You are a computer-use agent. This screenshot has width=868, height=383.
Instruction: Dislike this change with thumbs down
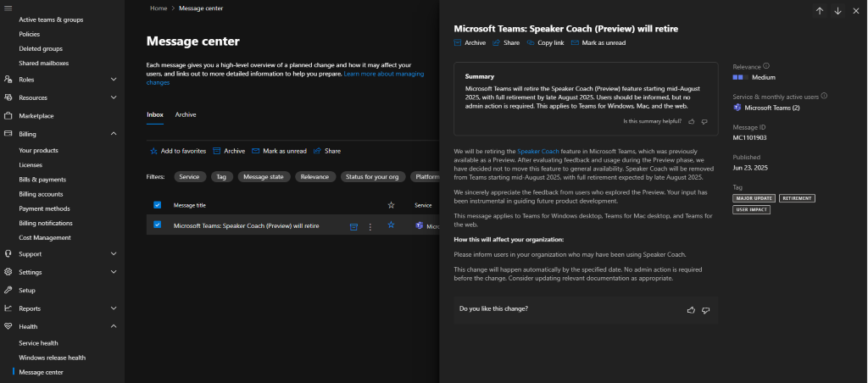tap(705, 310)
